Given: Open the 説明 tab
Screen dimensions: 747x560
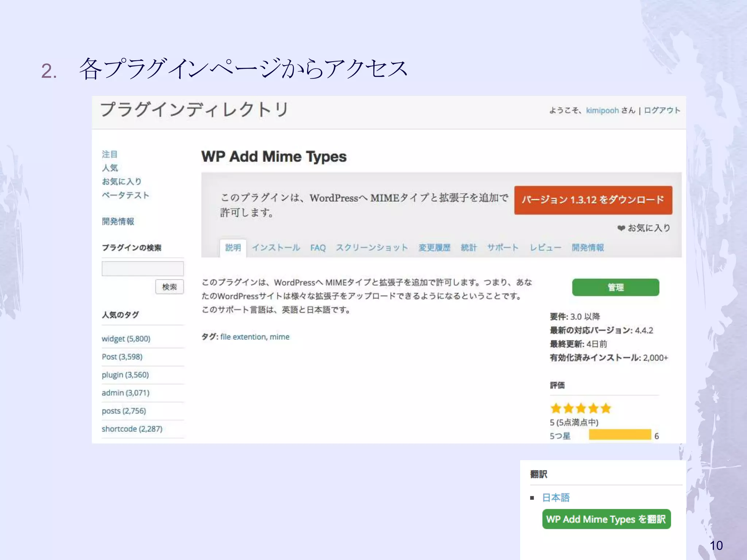Looking at the screenshot, I should pyautogui.click(x=233, y=248).
